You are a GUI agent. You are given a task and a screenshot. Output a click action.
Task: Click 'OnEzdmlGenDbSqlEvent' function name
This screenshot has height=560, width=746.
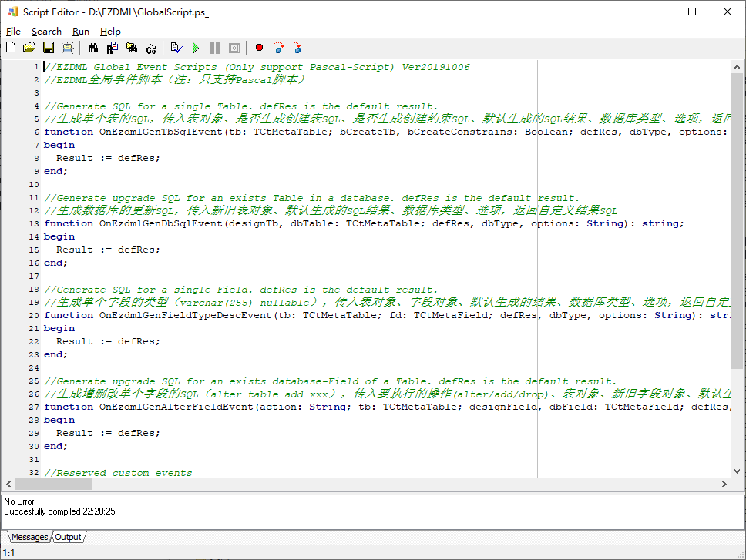[160, 224]
